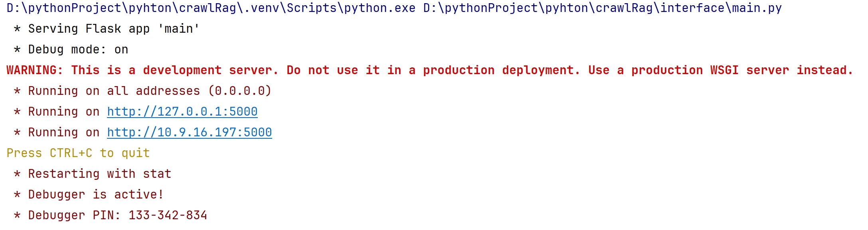Viewport: 868px width, 230px height.
Task: Click "WSGI server instead" warning text
Action: (781, 70)
